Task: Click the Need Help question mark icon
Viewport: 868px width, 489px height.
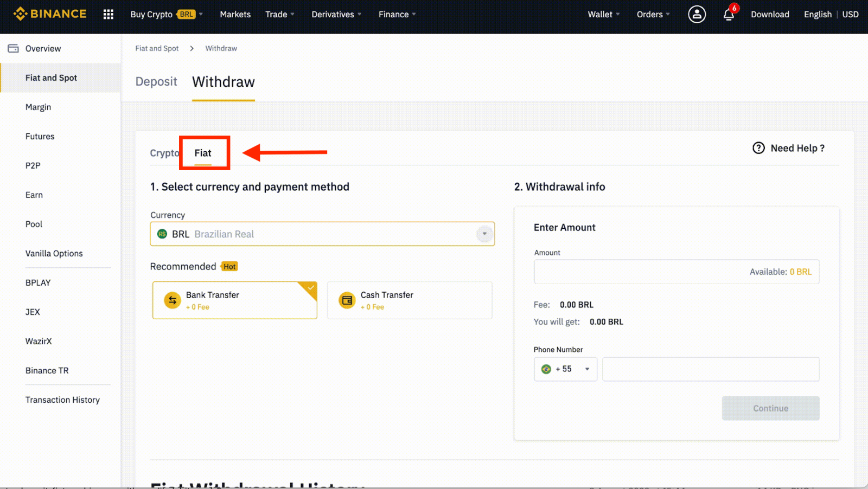Action: tap(758, 148)
